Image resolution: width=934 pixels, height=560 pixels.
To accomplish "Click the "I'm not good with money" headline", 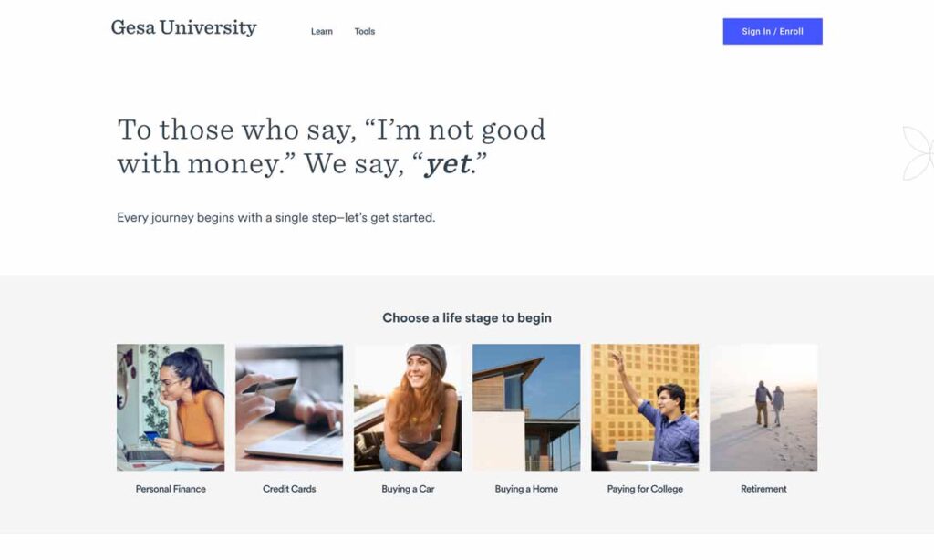I will (x=331, y=146).
